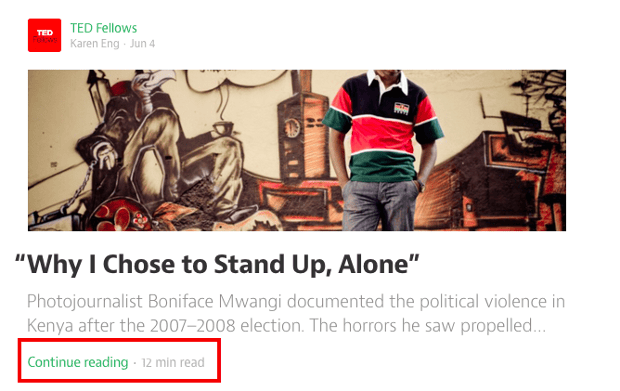The width and height of the screenshot is (620, 391).
Task: Click the word "Alone" in the title
Action: coord(372,264)
